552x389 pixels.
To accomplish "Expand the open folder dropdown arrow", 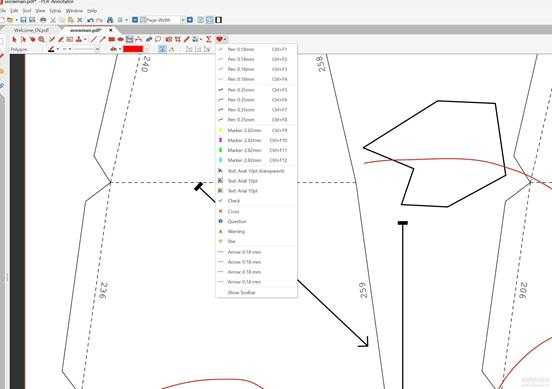I will pyautogui.click(x=16, y=20).
